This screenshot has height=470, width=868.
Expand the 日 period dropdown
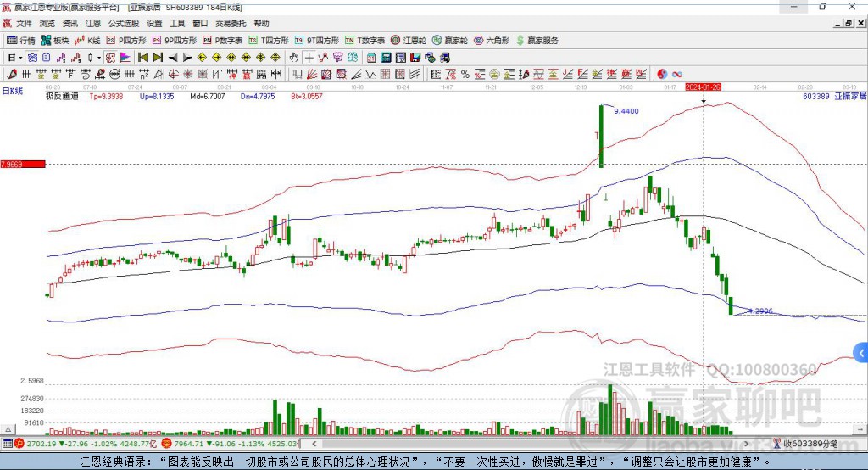(x=20, y=58)
